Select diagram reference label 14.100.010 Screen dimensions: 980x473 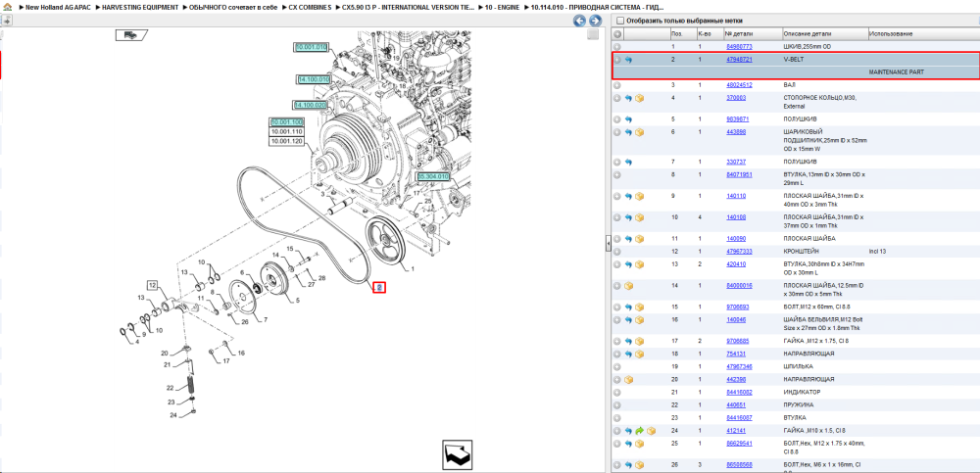click(314, 79)
